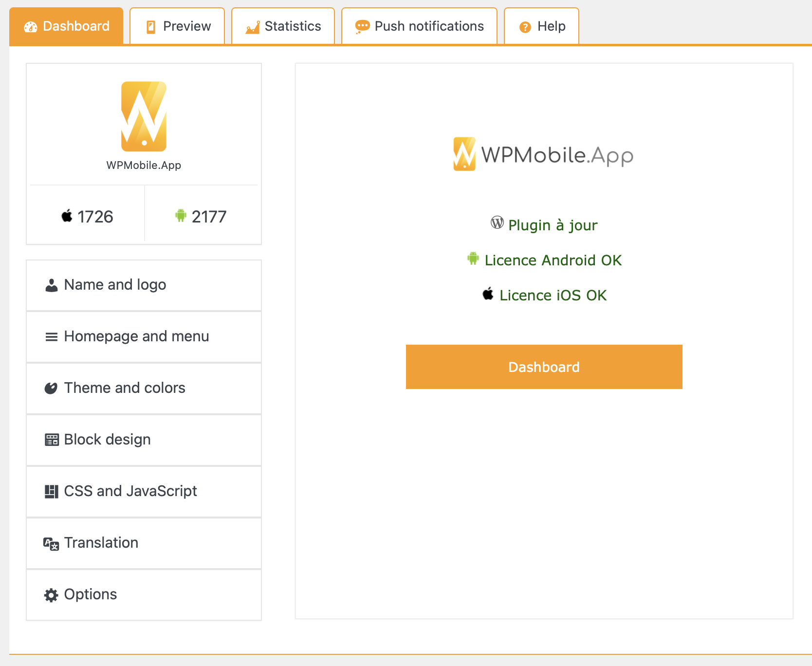Open the Options section
This screenshot has width=812, height=666.
pyautogui.click(x=144, y=595)
